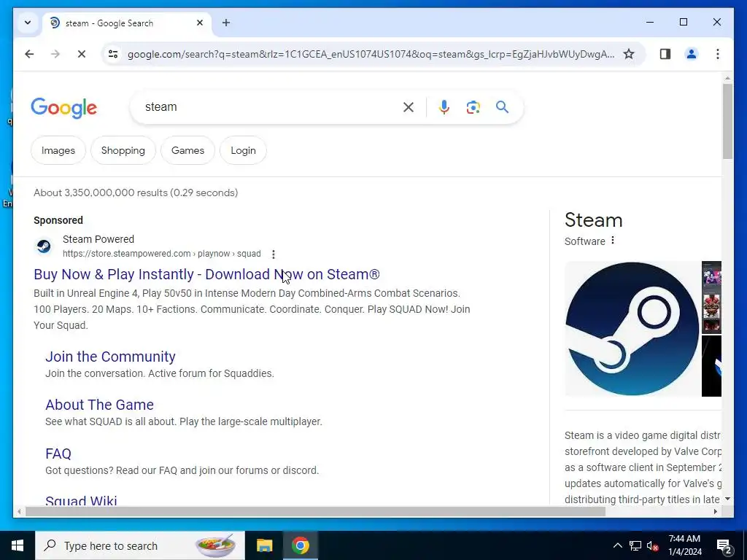This screenshot has width=747, height=560.
Task: Open the Windows Start menu
Action: point(18,545)
